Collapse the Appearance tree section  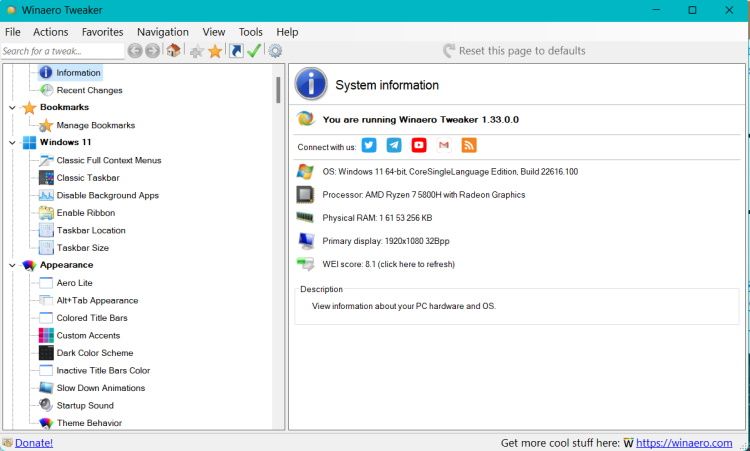(12, 265)
